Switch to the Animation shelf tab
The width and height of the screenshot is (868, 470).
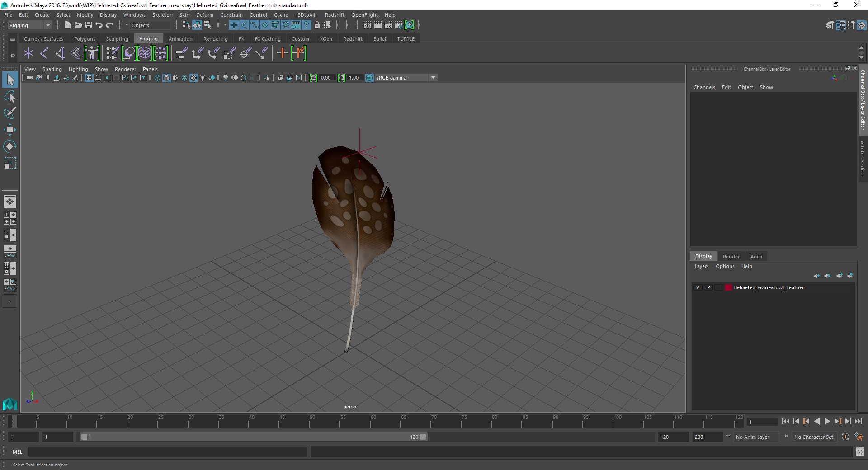click(x=180, y=39)
